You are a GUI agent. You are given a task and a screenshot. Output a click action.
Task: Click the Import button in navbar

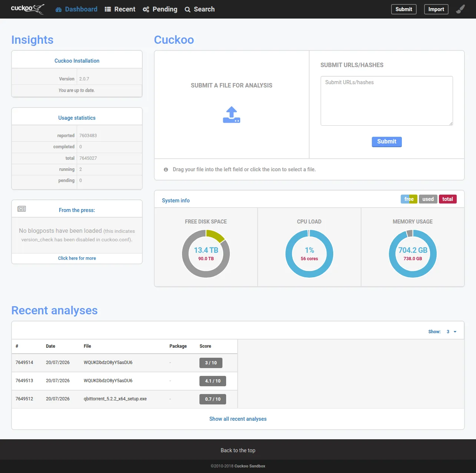[436, 9]
